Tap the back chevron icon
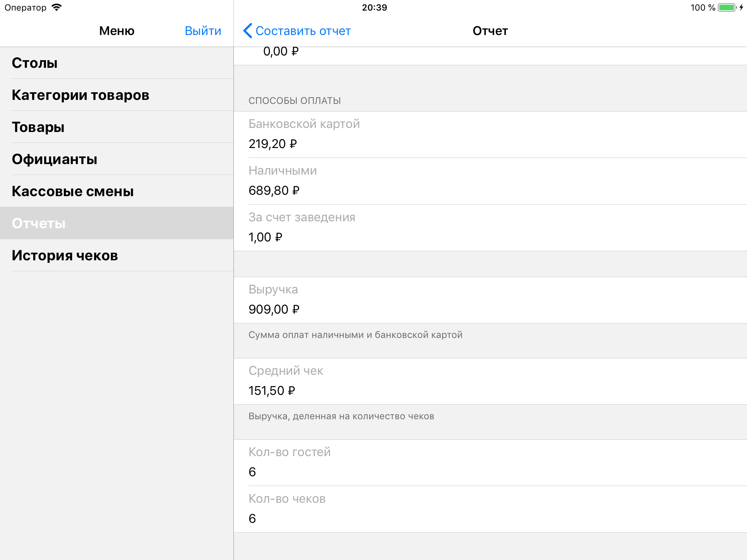 pyautogui.click(x=248, y=31)
